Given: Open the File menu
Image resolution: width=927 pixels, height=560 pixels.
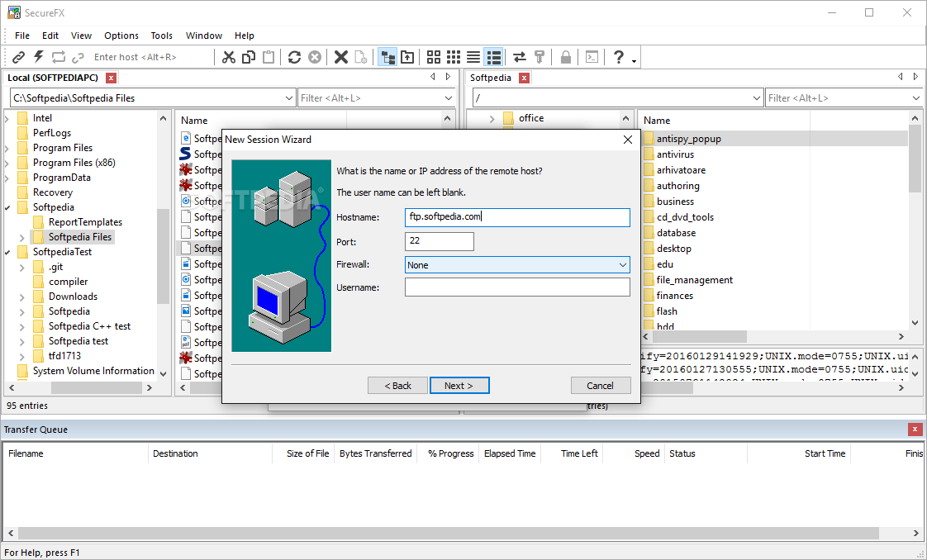Looking at the screenshot, I should [x=21, y=36].
